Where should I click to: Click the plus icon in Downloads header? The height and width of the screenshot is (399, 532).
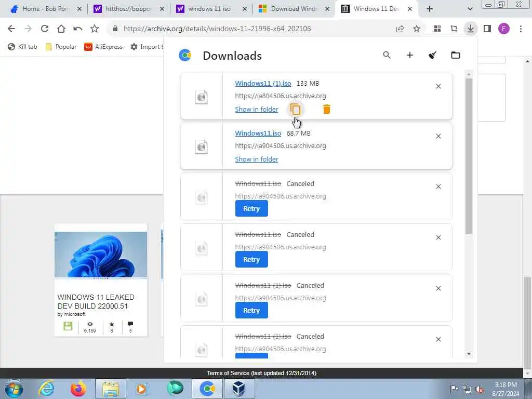(x=410, y=55)
